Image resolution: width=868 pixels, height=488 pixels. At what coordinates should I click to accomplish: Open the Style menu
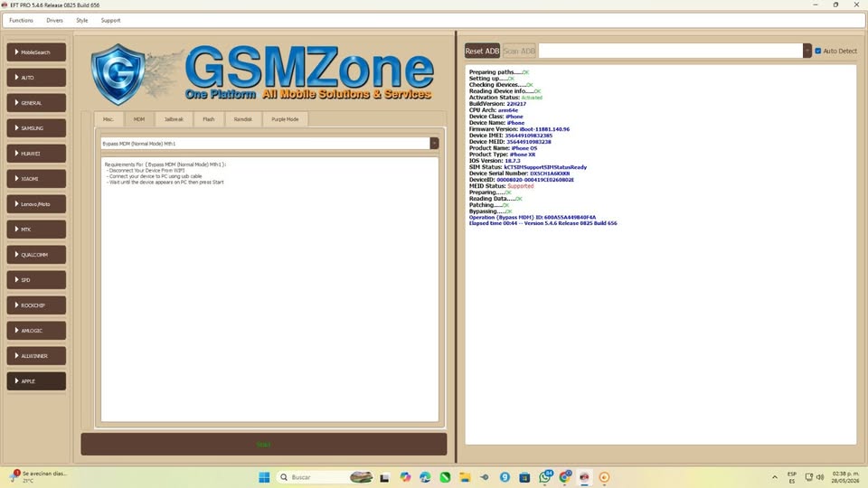point(82,21)
